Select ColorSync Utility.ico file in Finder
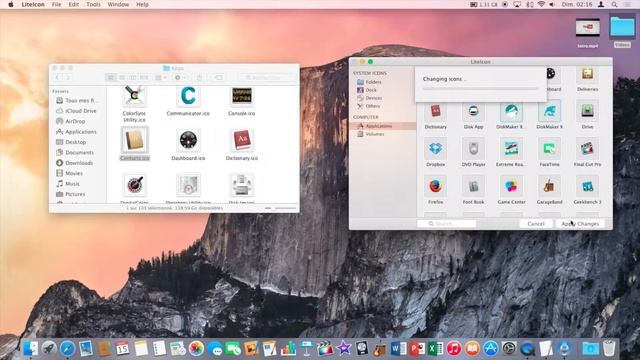 click(134, 96)
